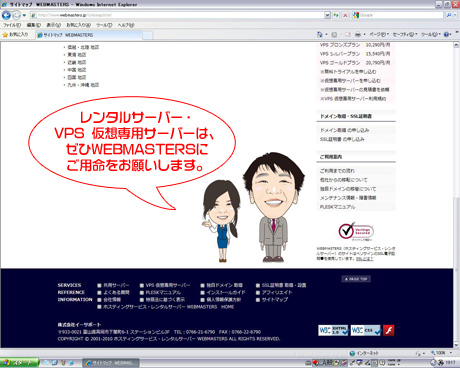Open the ページ(P) command bar dropdown
This screenshot has height=368, width=460.
pos(379,34)
